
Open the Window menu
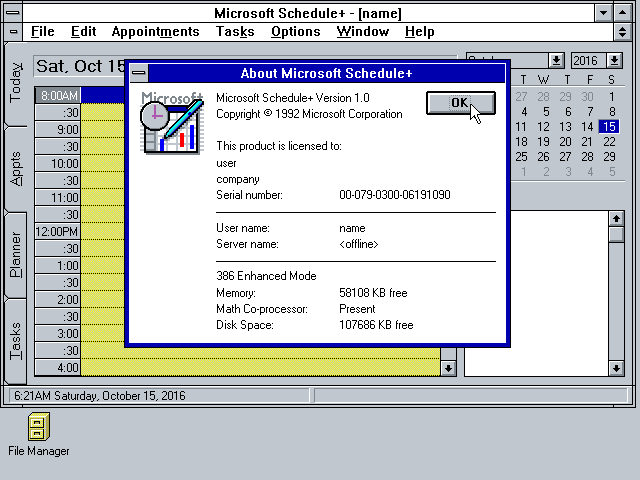[363, 31]
